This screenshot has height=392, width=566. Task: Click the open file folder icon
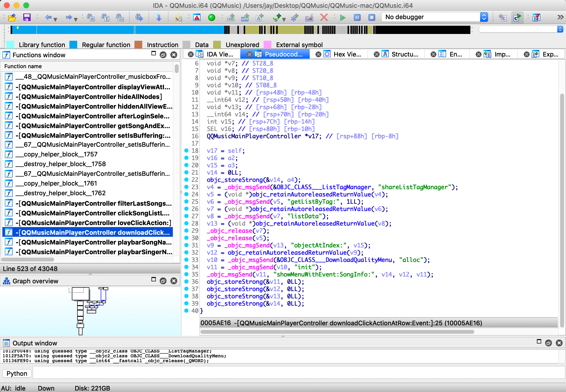click(x=12, y=17)
